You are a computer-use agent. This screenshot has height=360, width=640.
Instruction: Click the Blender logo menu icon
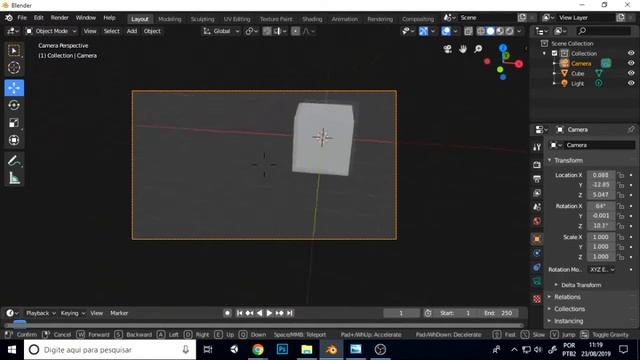click(x=9, y=18)
